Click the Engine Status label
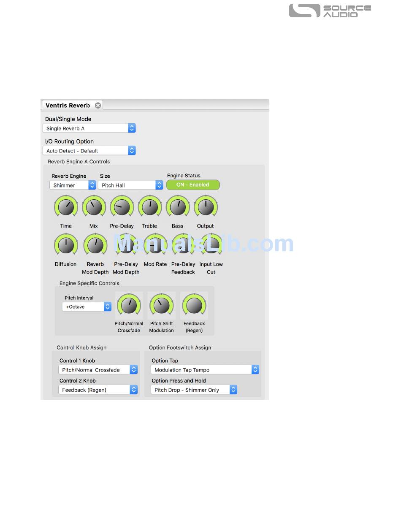Image resolution: width=401 pixels, height=532 pixels. [x=184, y=176]
